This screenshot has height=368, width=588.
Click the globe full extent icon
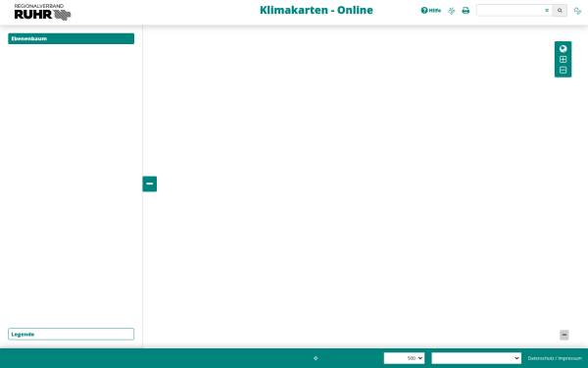point(563,49)
